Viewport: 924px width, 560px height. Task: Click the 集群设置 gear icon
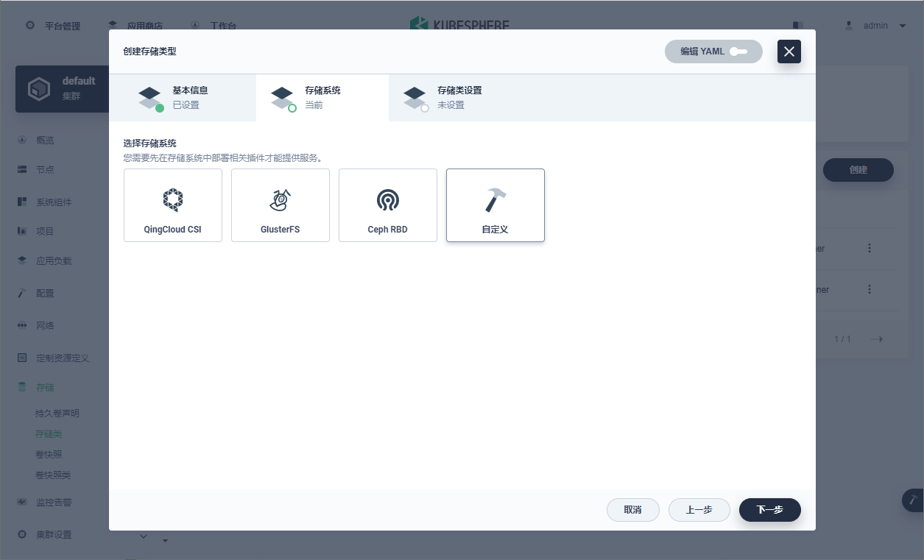[22, 534]
